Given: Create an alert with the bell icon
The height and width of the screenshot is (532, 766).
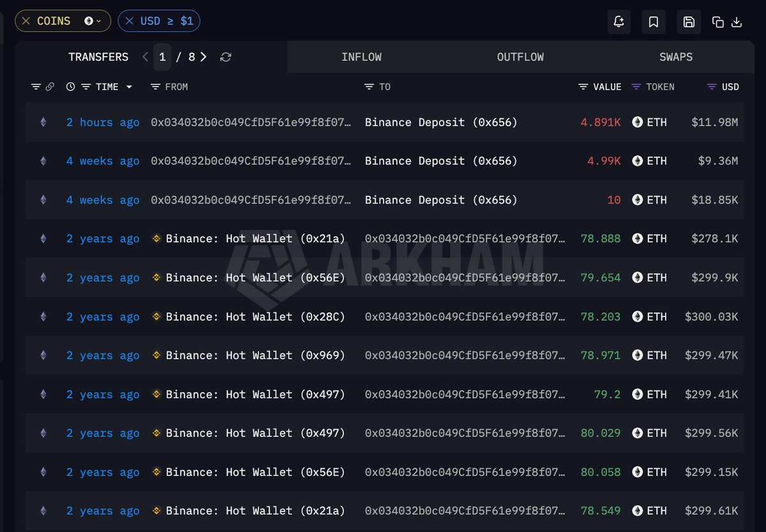Looking at the screenshot, I should 619,22.
